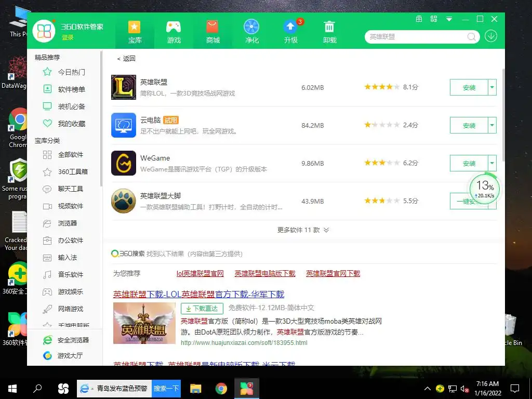This screenshot has height=399, width=532.
Task: Click the 网络游戏 sword icon
Action: coord(47,309)
